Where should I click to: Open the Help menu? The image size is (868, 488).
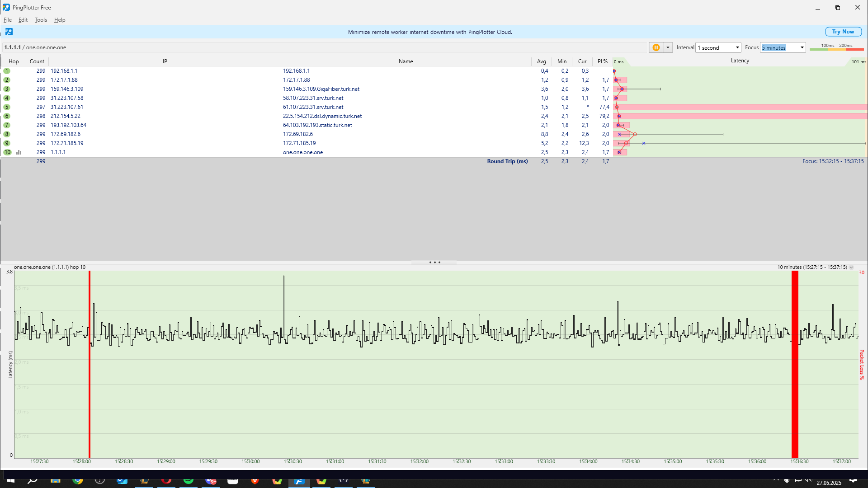(60, 20)
